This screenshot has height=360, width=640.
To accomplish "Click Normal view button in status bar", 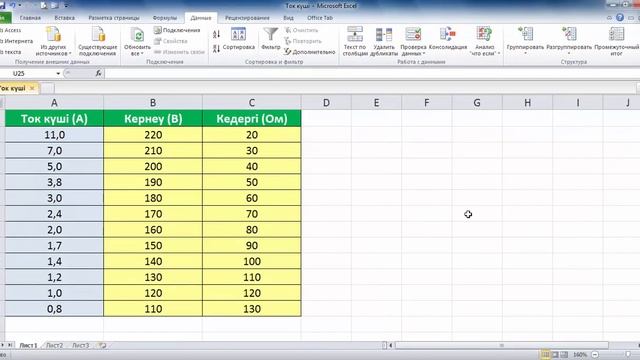I will (545, 355).
